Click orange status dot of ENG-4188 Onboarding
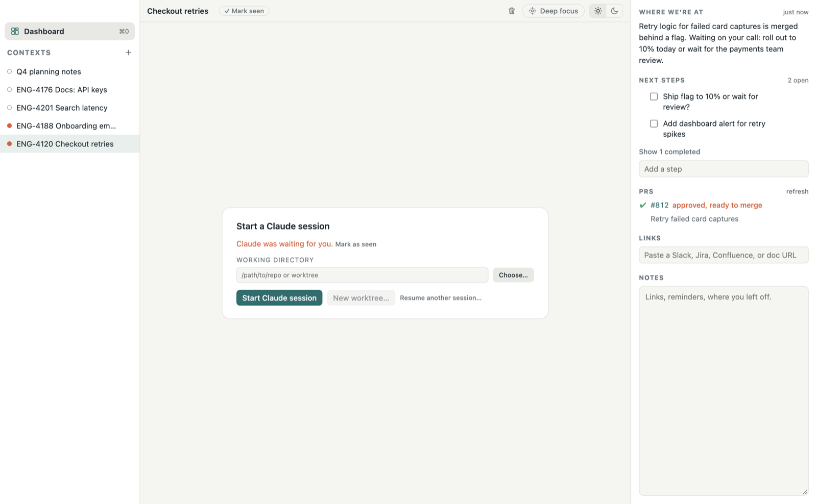Image resolution: width=817 pixels, height=504 pixels. click(x=9, y=125)
